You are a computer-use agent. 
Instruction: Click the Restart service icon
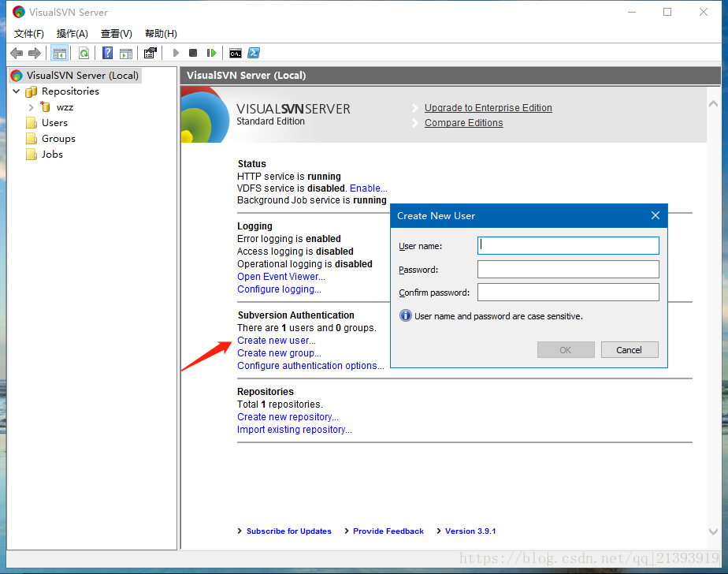211,54
